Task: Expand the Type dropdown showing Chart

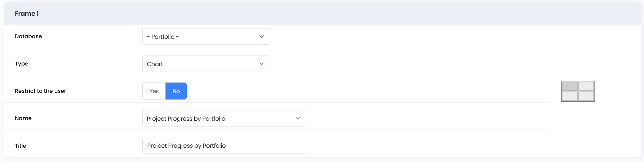Action: pyautogui.click(x=200, y=64)
